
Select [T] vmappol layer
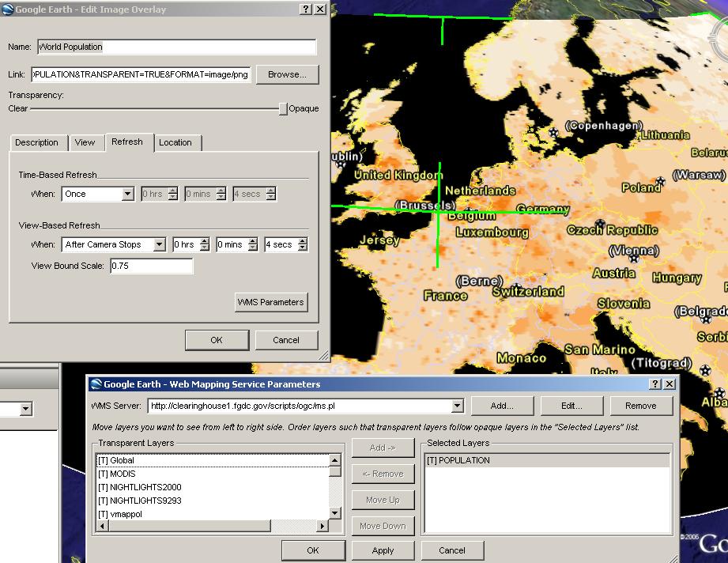click(213, 514)
